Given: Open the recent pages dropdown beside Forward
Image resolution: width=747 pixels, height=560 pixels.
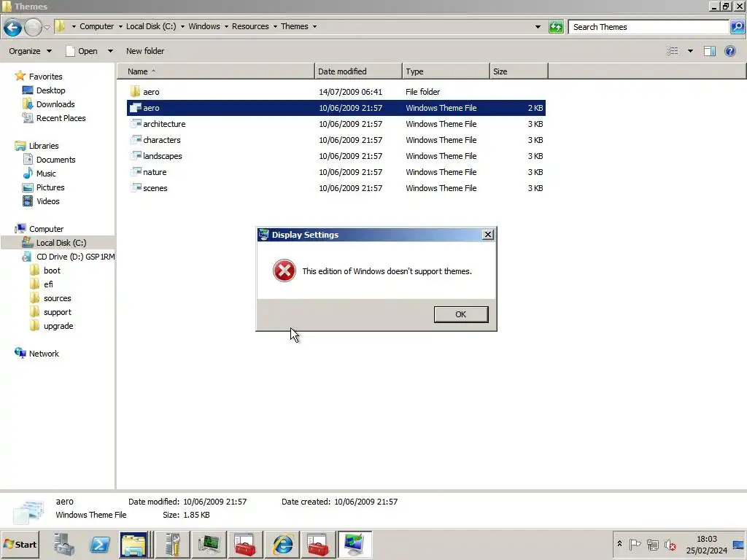Looking at the screenshot, I should (x=47, y=27).
